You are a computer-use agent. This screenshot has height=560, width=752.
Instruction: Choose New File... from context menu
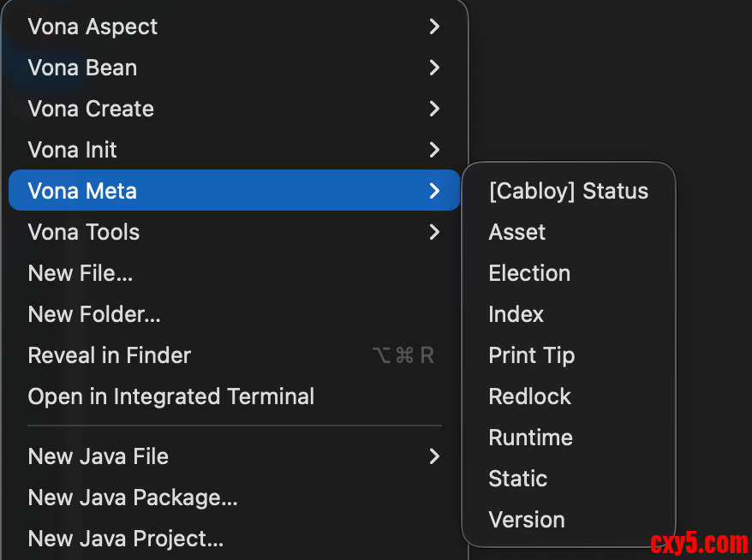click(81, 273)
